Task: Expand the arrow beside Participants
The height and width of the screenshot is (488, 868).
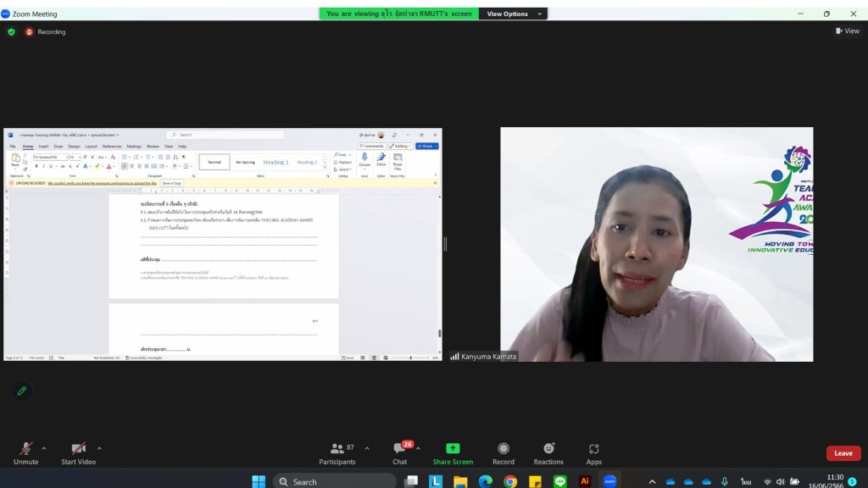Action: point(366,448)
